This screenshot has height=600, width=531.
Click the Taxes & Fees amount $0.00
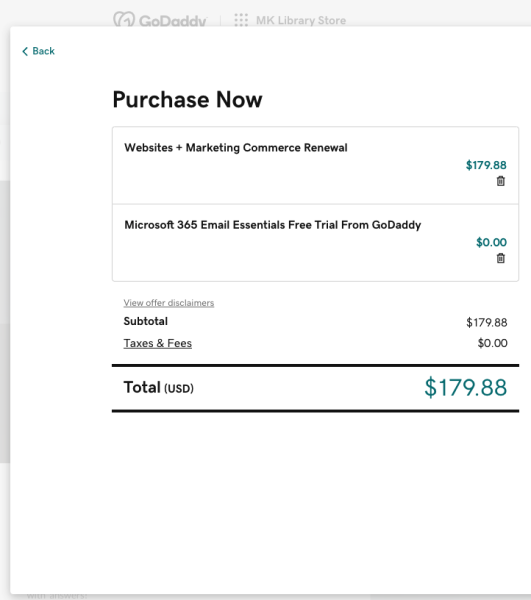pos(492,343)
